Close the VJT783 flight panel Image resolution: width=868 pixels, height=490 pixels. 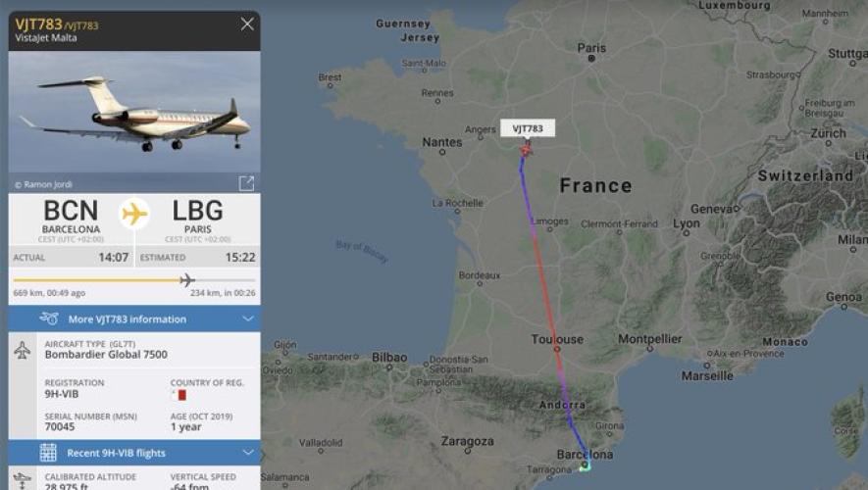247,24
